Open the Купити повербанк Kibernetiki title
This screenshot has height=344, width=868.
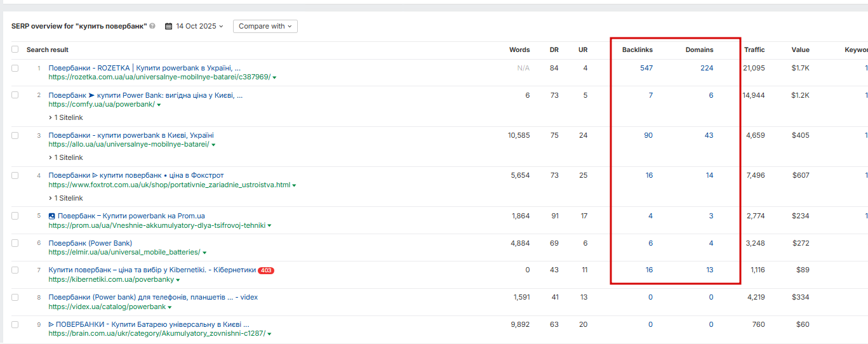tap(152, 270)
